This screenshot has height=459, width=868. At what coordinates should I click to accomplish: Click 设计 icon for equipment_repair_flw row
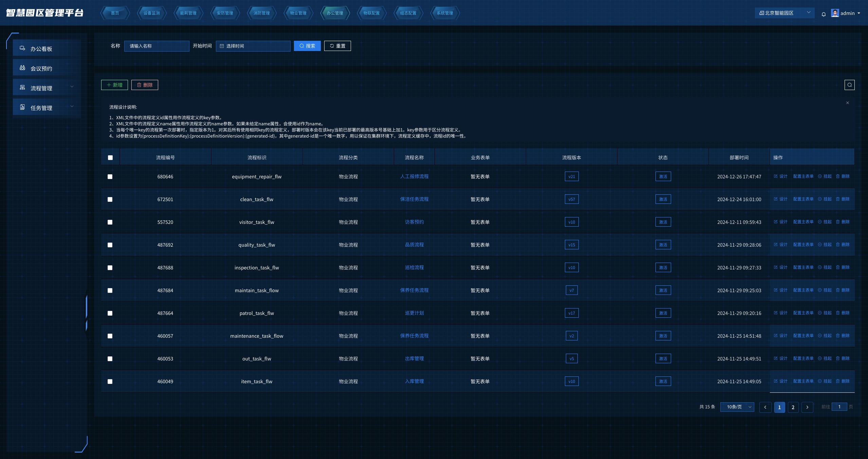click(776, 176)
